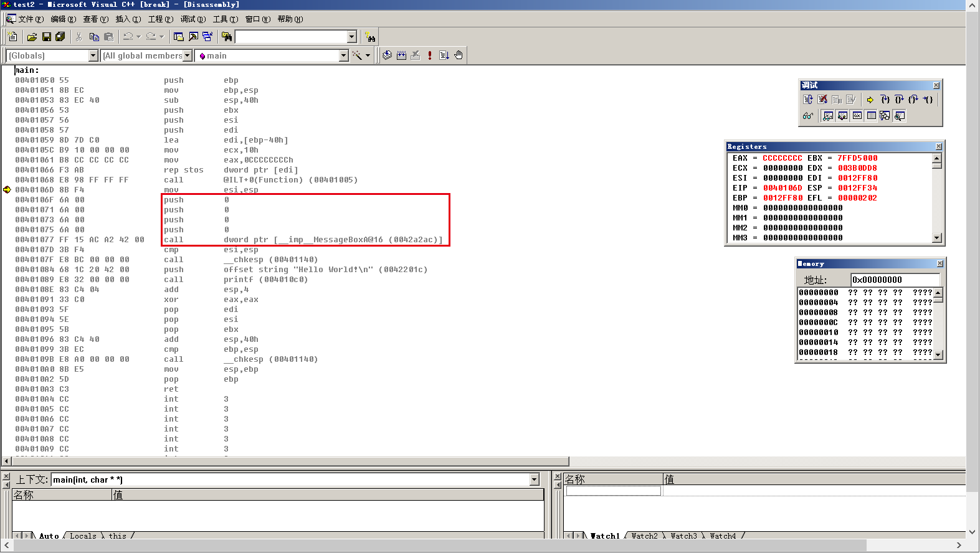980x553 pixels.
Task: Open the 工具 (Tools) menu
Action: click(x=226, y=19)
